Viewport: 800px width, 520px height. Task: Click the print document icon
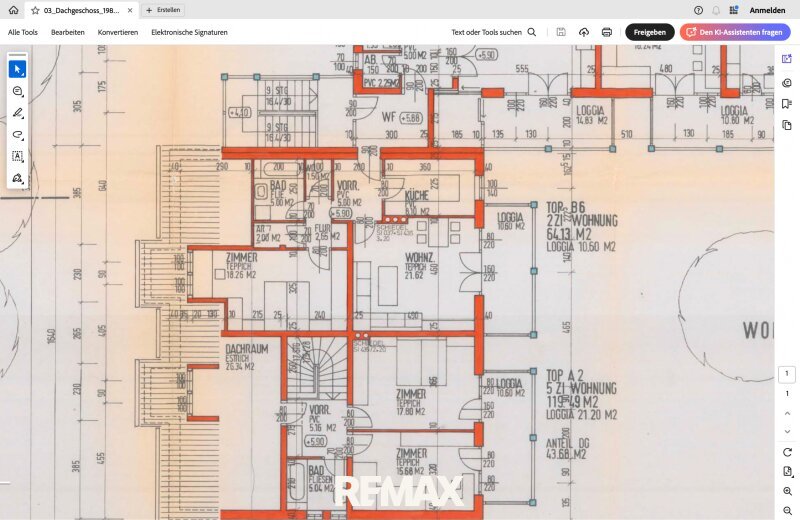[x=607, y=32]
